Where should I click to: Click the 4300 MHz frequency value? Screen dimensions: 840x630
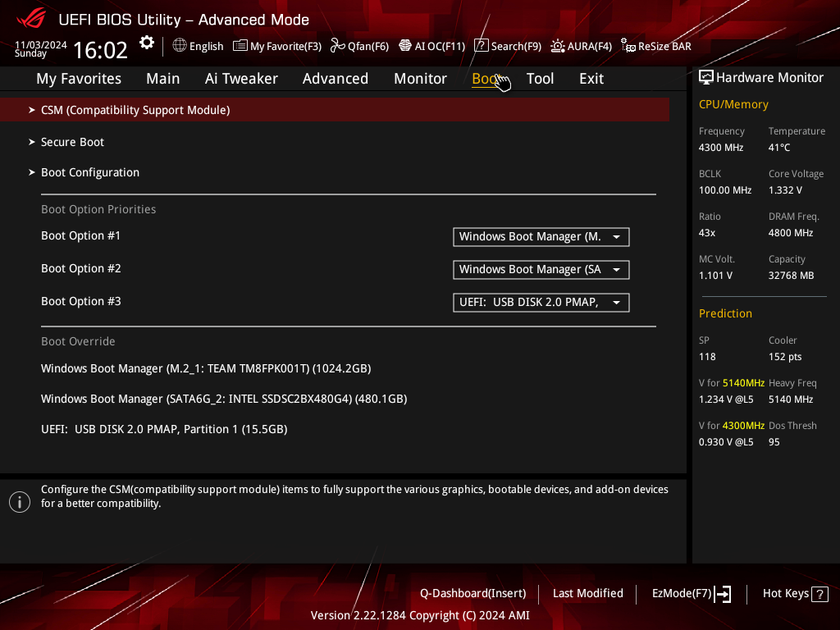[x=721, y=148]
